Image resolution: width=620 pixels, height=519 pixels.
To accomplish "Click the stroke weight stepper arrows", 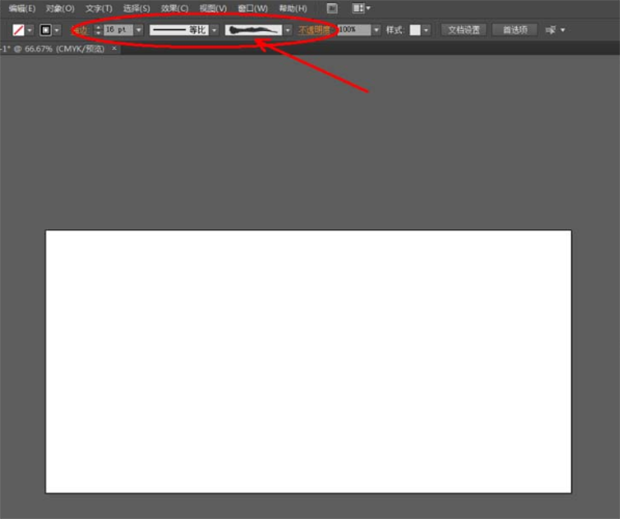I will point(98,30).
